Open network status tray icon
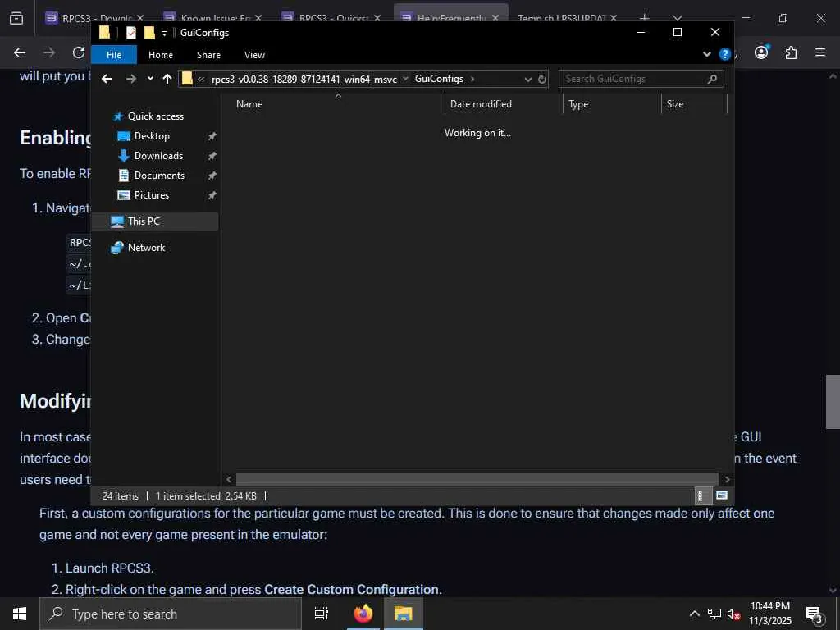The height and width of the screenshot is (630, 840). [x=714, y=614]
